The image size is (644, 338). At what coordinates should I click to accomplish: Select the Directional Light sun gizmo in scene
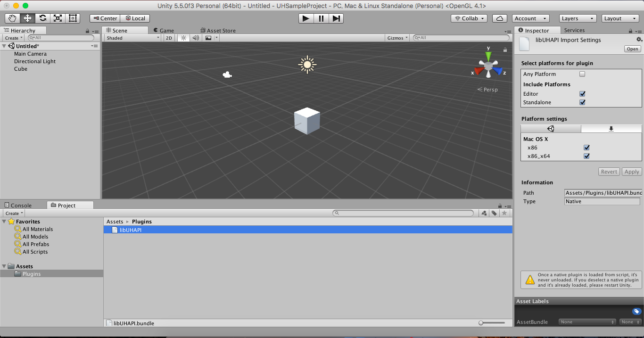coord(307,65)
